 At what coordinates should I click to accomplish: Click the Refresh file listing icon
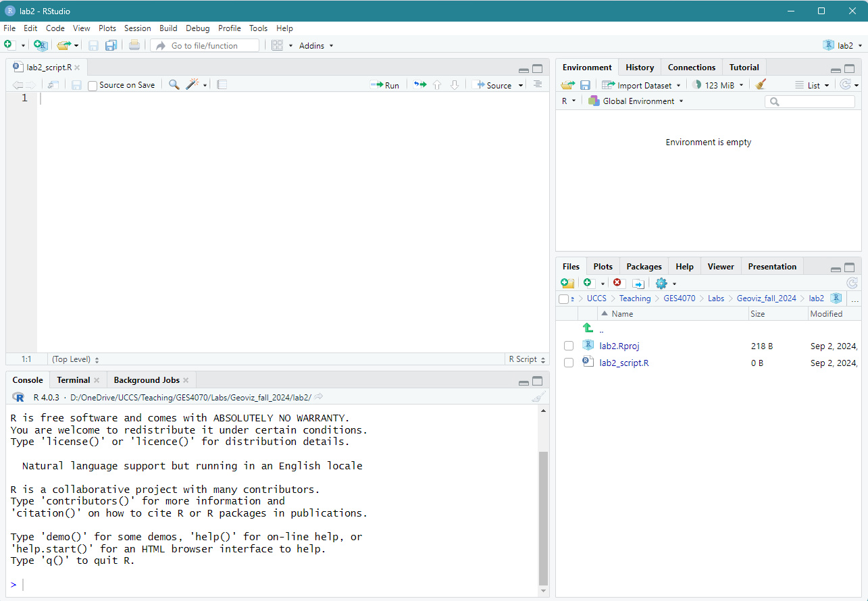coord(852,283)
